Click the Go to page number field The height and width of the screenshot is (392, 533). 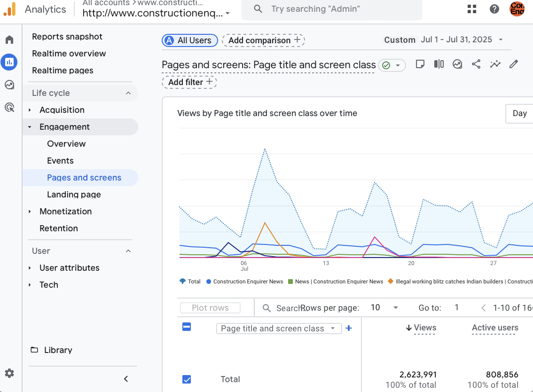point(456,308)
